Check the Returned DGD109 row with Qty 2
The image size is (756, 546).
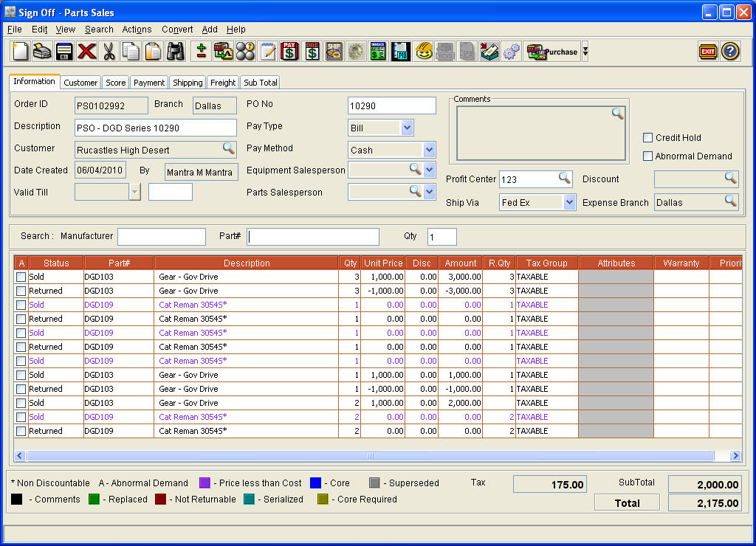[x=21, y=431]
